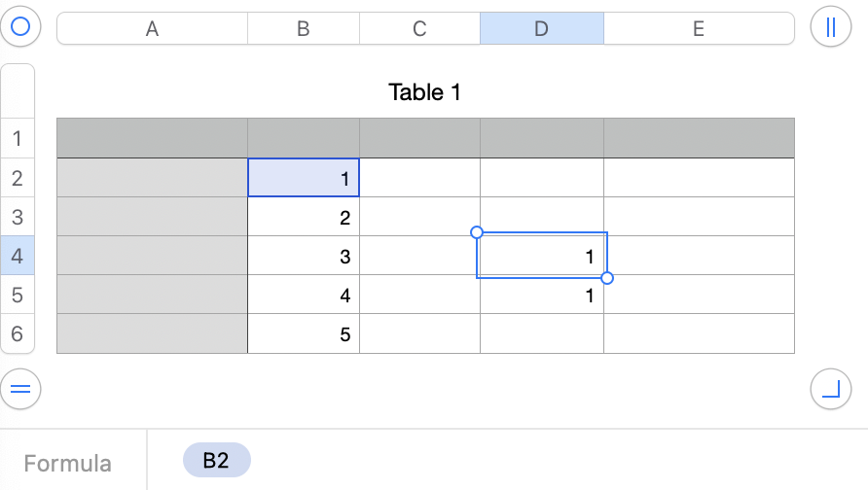Select cell B6 containing 5

tap(304, 334)
